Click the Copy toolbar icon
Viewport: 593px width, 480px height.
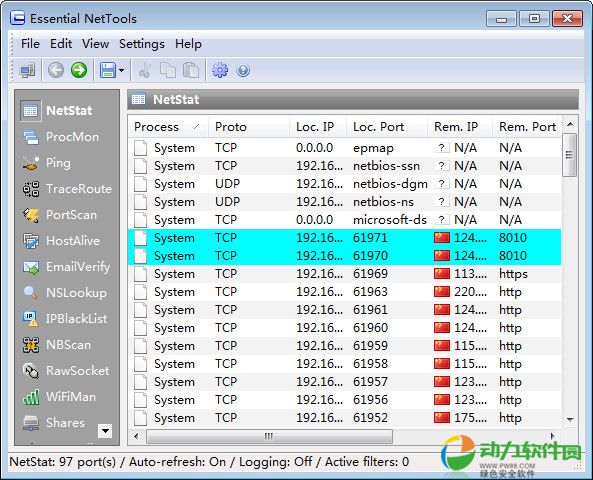pyautogui.click(x=168, y=70)
